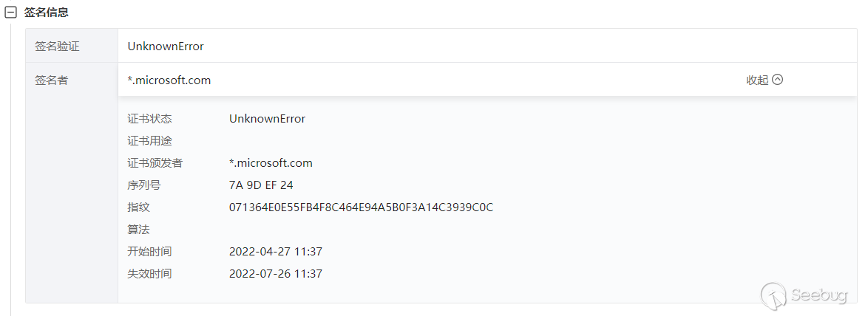Click the 算法 field label
Image resolution: width=868 pixels, height=316 pixels.
pos(138,230)
